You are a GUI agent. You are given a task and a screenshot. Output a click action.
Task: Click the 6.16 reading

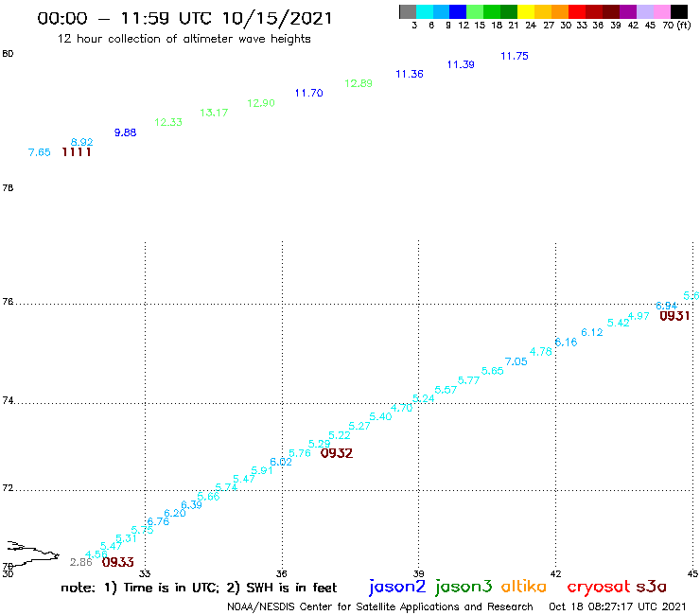566,343
